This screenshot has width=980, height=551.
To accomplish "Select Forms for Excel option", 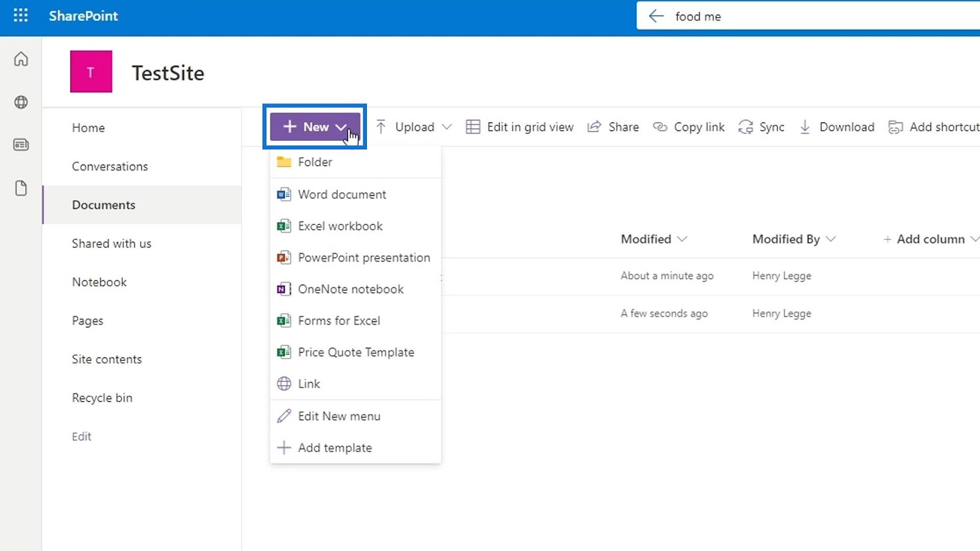I will tap(355, 321).
